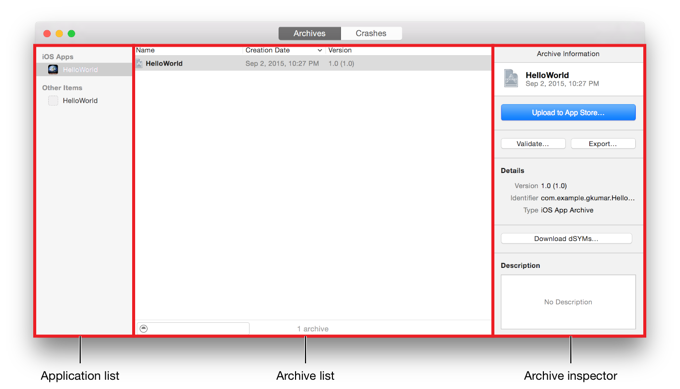This screenshot has width=680, height=389.
Task: Click the archive document icon in the inspector
Action: 511,78
